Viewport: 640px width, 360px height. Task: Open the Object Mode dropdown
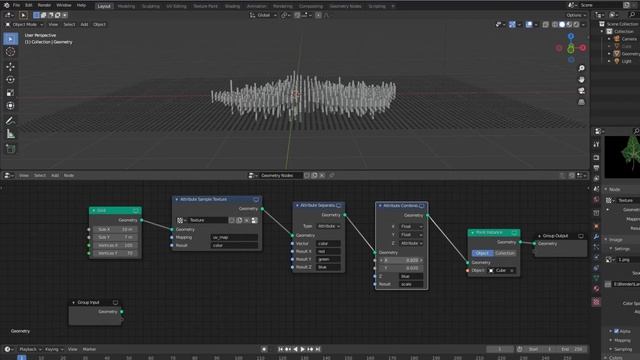[x=24, y=24]
